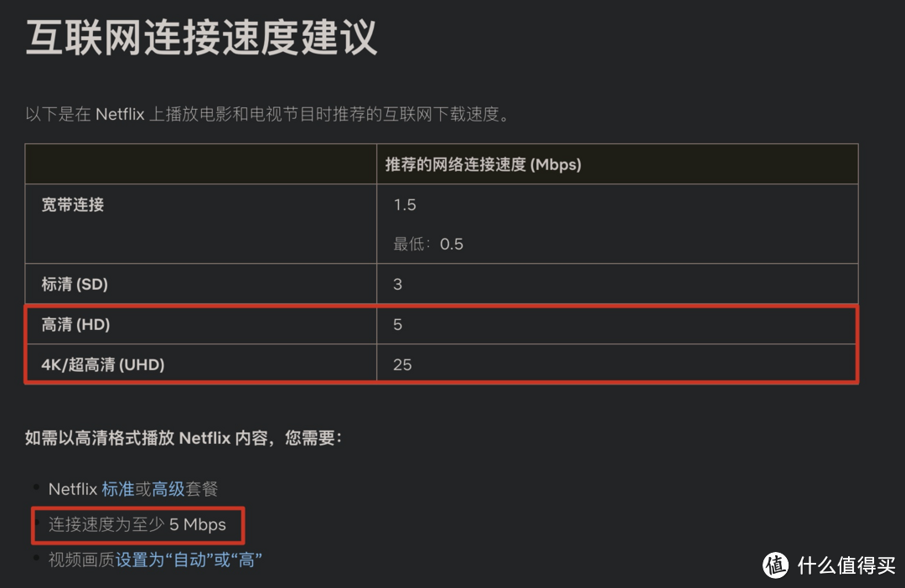Follow the 设置为“自动”或“高” link
This screenshot has width=905, height=588.
(x=189, y=560)
